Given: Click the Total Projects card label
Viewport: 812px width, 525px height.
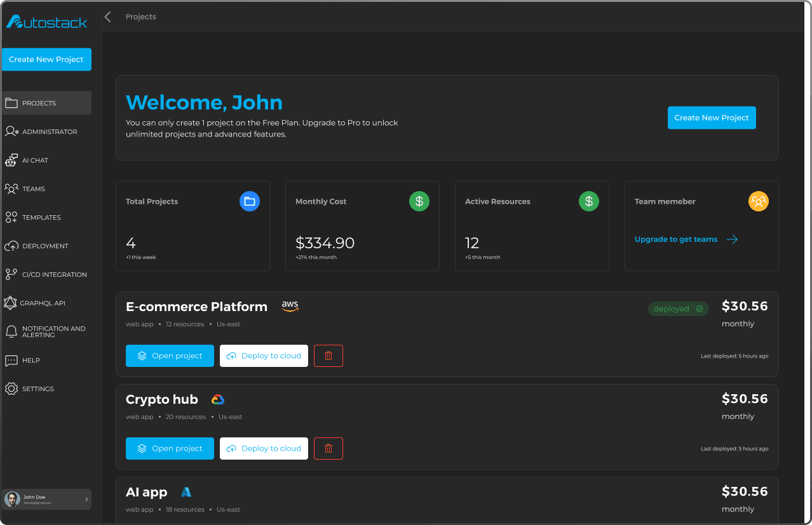Looking at the screenshot, I should click(152, 201).
